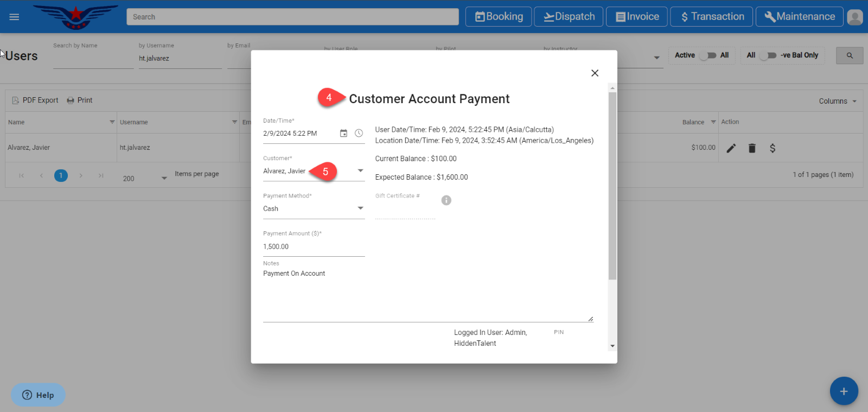
Task: Toggle the Active/All users switch
Action: [x=707, y=55]
